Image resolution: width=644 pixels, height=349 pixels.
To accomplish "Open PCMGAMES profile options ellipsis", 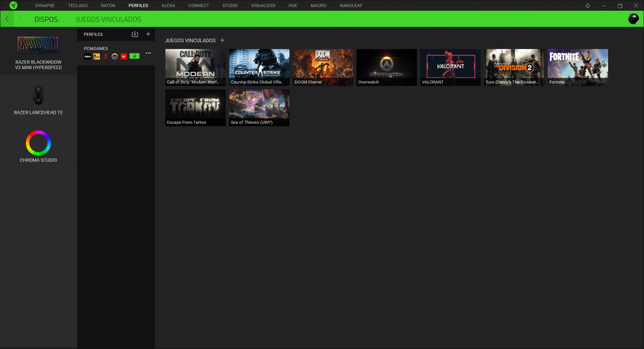I will point(148,53).
